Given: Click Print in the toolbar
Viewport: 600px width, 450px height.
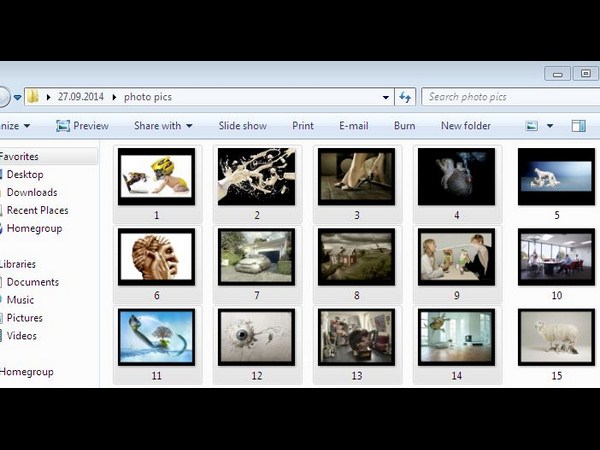Looking at the screenshot, I should [x=303, y=126].
